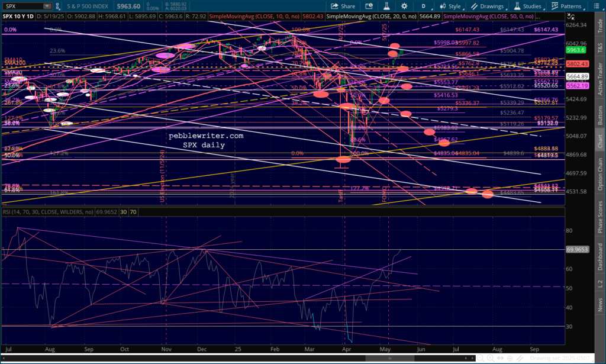
Task: Open the Drawings menu
Action: coord(487,6)
